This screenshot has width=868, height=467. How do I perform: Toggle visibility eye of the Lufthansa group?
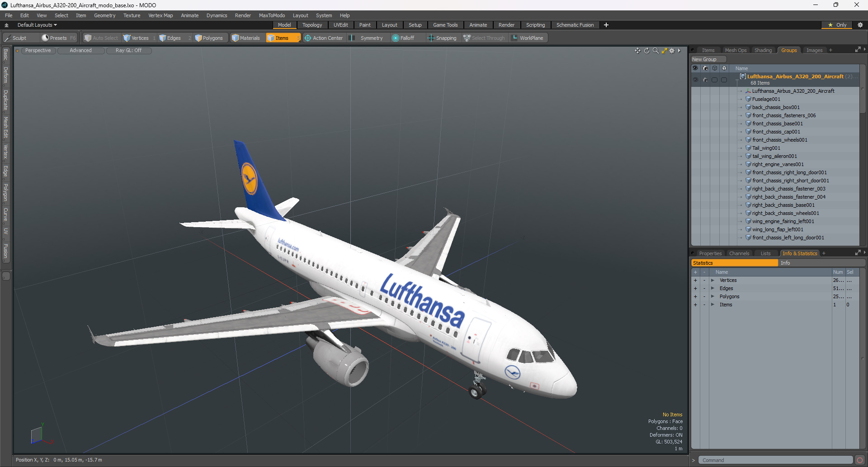coord(695,80)
